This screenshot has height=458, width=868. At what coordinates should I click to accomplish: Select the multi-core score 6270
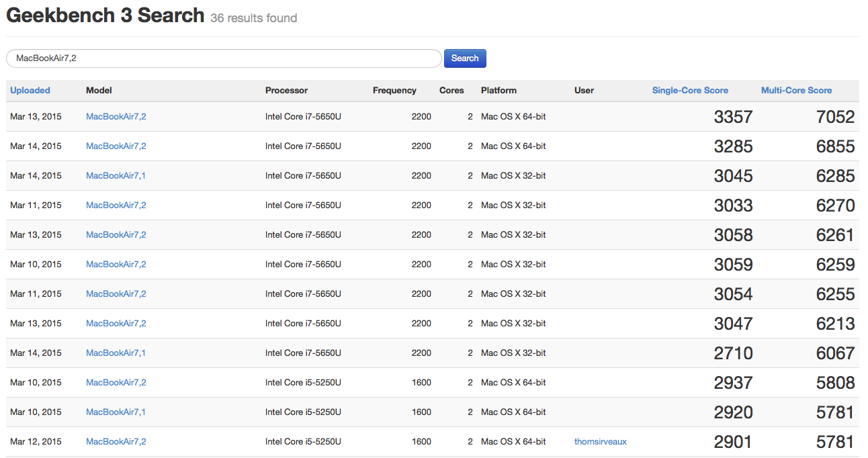coord(835,205)
